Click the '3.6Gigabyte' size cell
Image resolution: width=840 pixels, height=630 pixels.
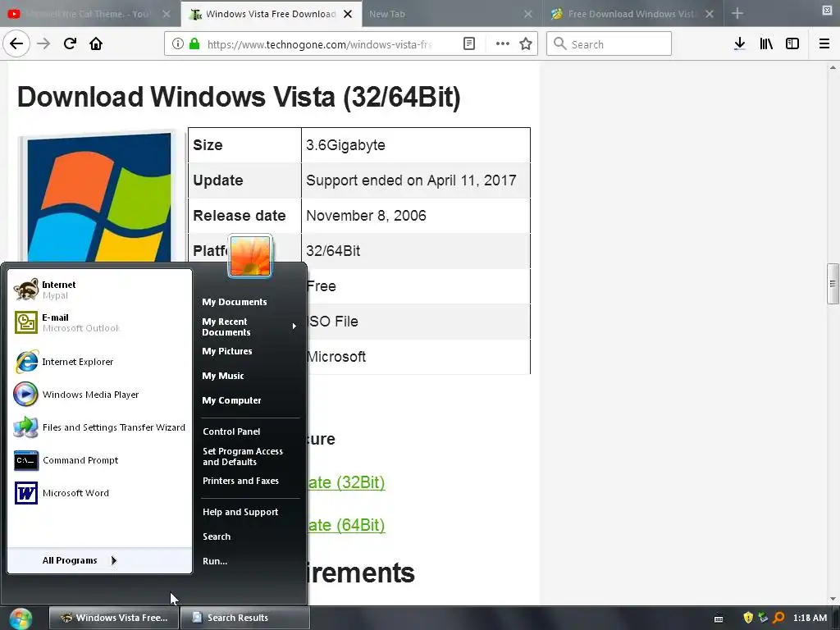pos(416,145)
